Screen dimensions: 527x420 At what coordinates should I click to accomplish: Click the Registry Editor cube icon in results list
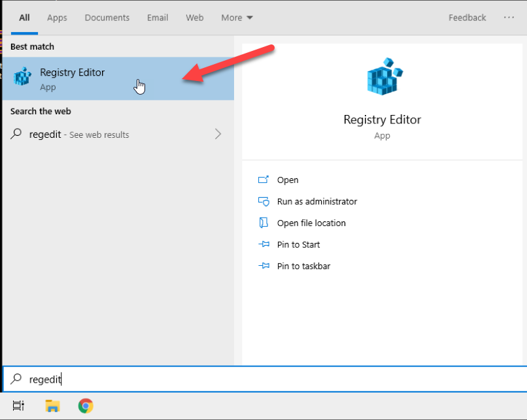22,76
